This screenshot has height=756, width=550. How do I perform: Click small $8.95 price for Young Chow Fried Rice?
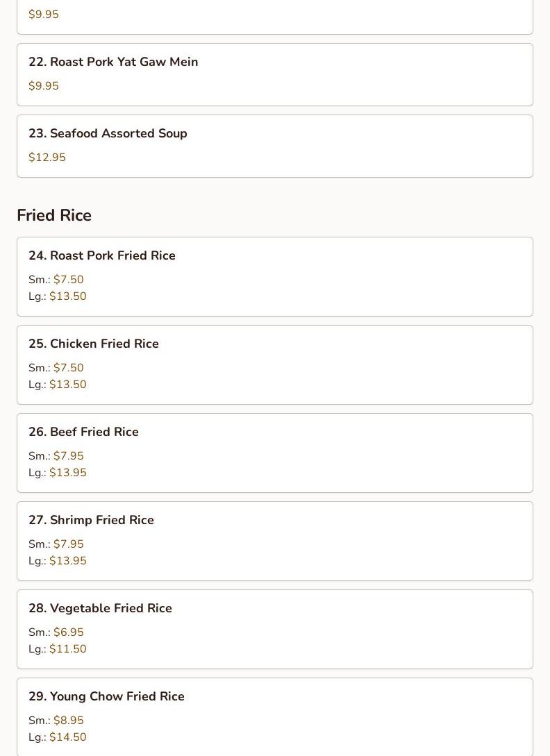pos(68,721)
